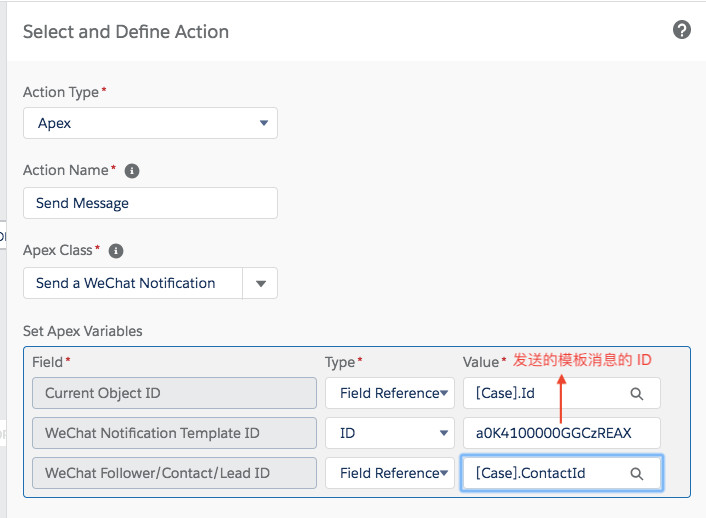Click info icon beside Apex Class label
The height and width of the screenshot is (518, 706).
click(x=116, y=251)
